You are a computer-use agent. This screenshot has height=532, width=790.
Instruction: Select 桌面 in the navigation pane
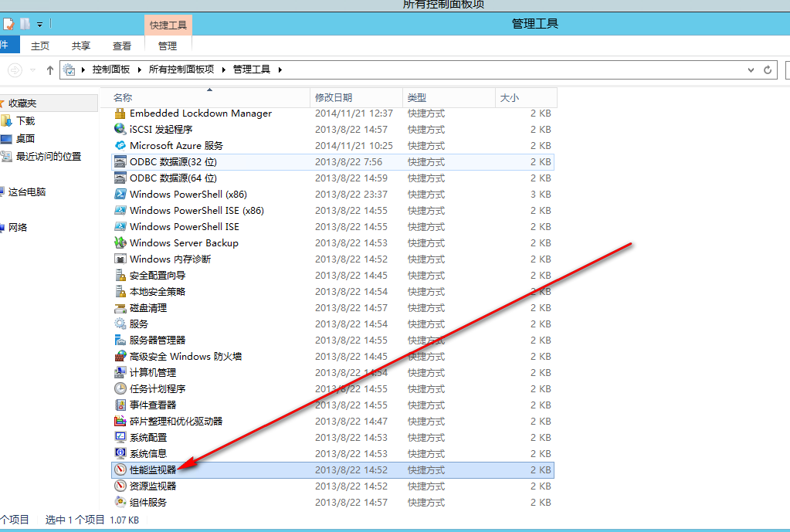point(25,138)
